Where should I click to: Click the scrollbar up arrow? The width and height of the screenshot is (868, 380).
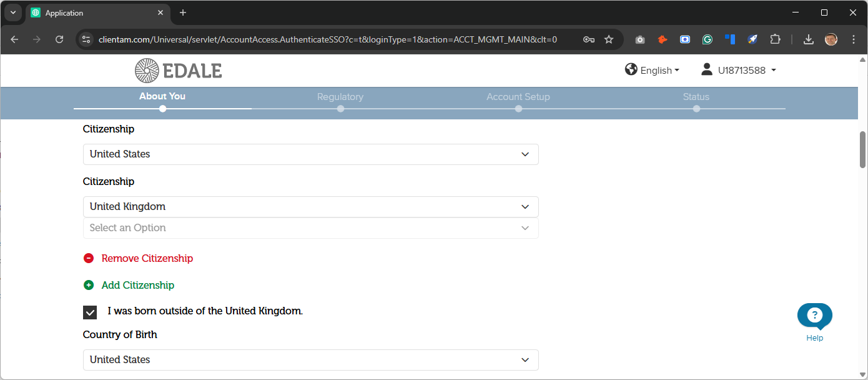[863, 60]
